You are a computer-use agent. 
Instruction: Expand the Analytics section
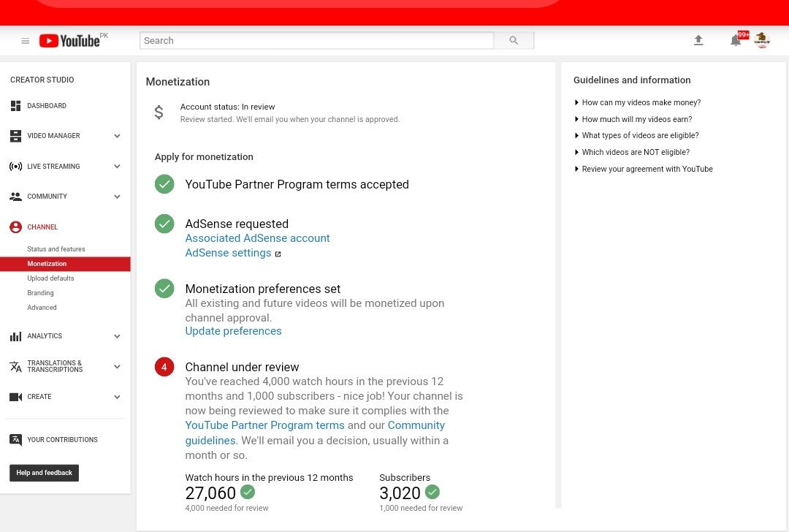(117, 336)
